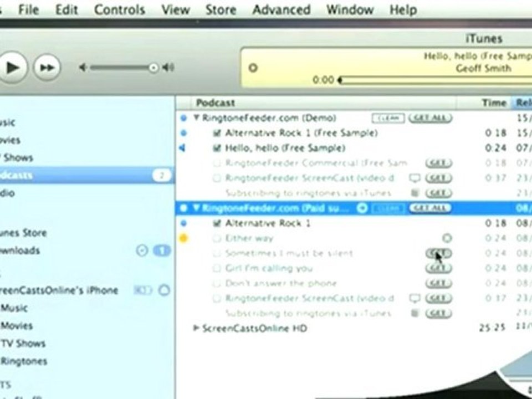Click the iPhone eject icon
This screenshot has height=399, width=532.
coord(164,290)
